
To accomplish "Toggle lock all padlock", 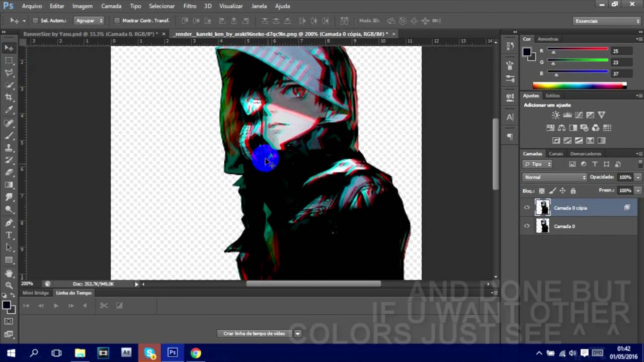I will pyautogui.click(x=573, y=191).
